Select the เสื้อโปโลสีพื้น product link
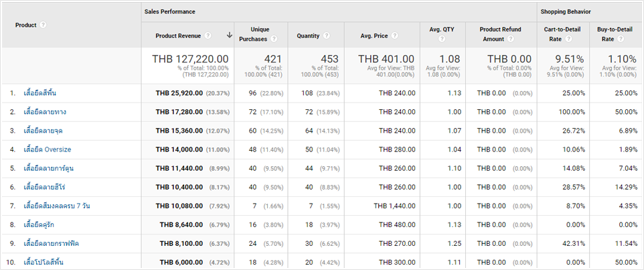Viewport: 644px width, 270px height. coord(44,262)
